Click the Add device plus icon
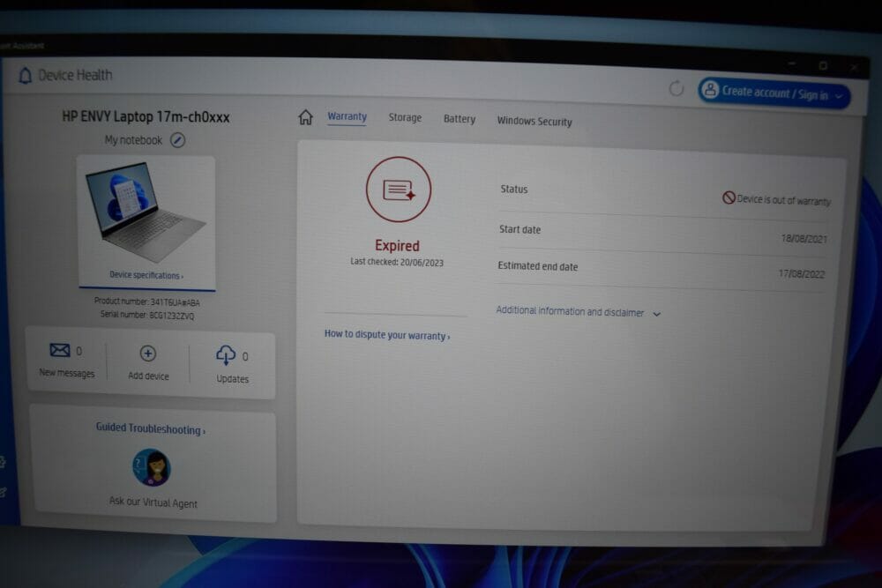This screenshot has width=882, height=588. tap(148, 354)
